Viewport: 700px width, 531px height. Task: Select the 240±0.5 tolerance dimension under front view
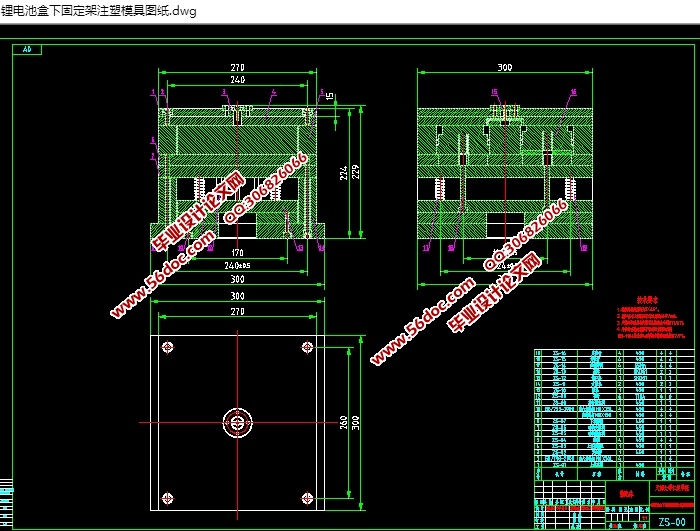[238, 266]
